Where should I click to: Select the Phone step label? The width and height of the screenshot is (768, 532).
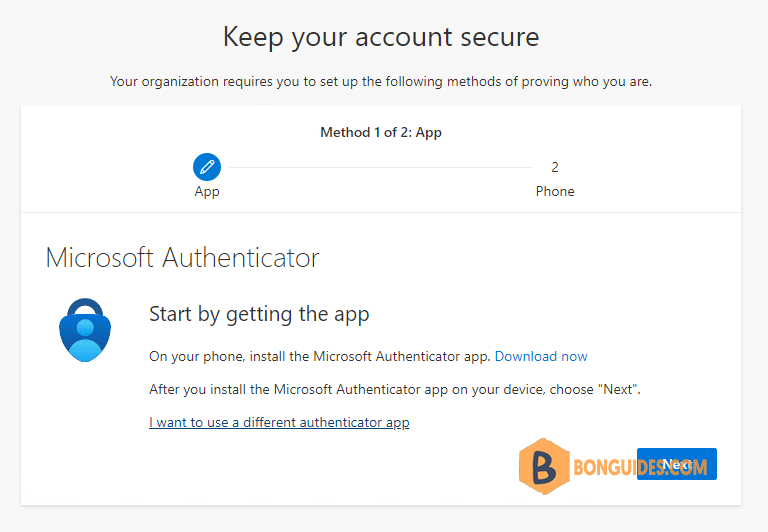coord(555,191)
